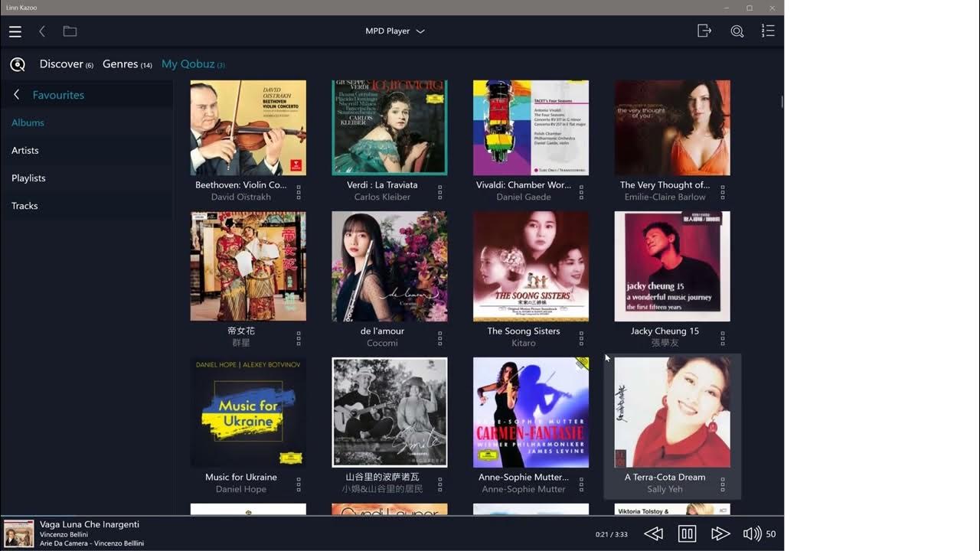The height and width of the screenshot is (551, 980).
Task: Open the hamburger main menu
Action: click(15, 31)
